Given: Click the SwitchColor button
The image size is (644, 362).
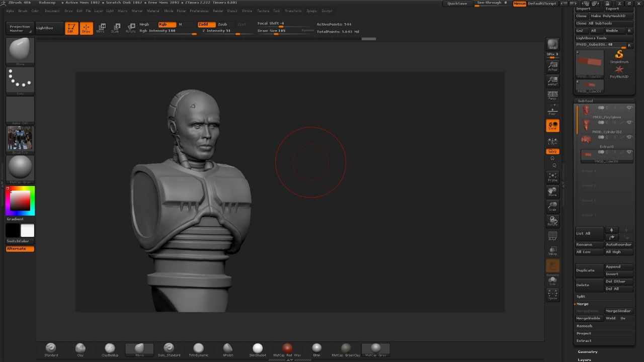Looking at the screenshot, I should (x=20, y=241).
